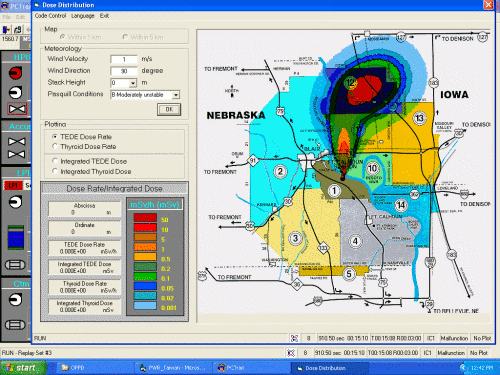
Task: Click the red pump icon under HPI
Action: [x=15, y=73]
